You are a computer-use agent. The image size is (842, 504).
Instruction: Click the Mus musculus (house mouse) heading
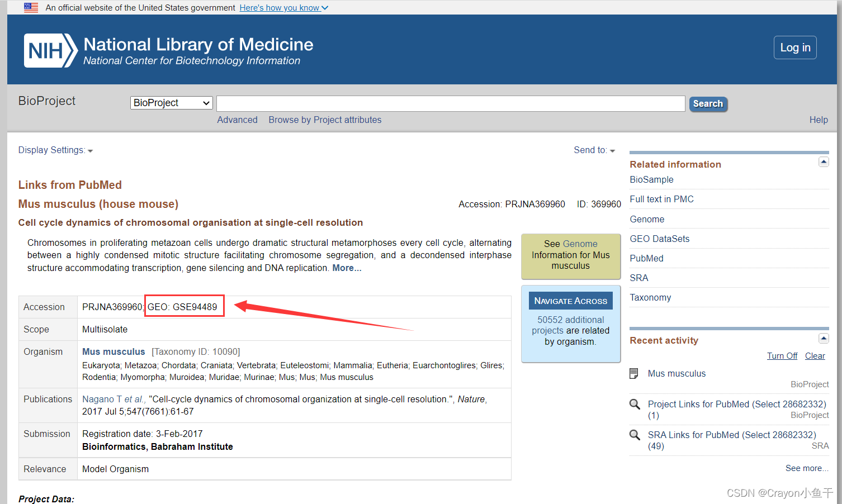(x=98, y=204)
